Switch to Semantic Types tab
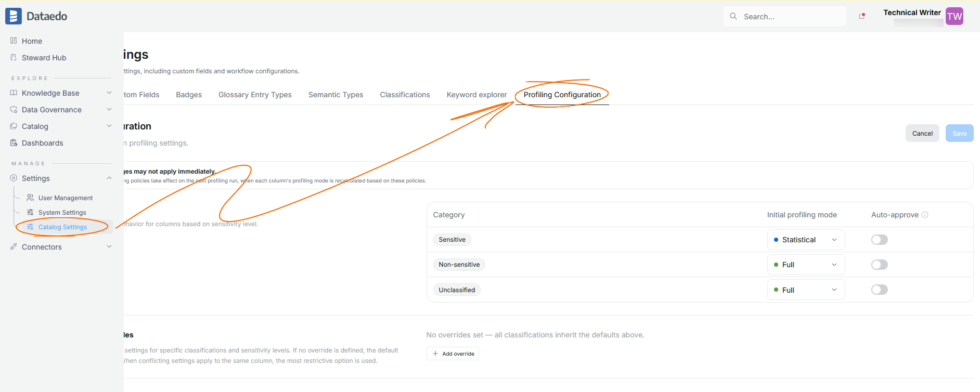The width and height of the screenshot is (980, 392). click(336, 95)
